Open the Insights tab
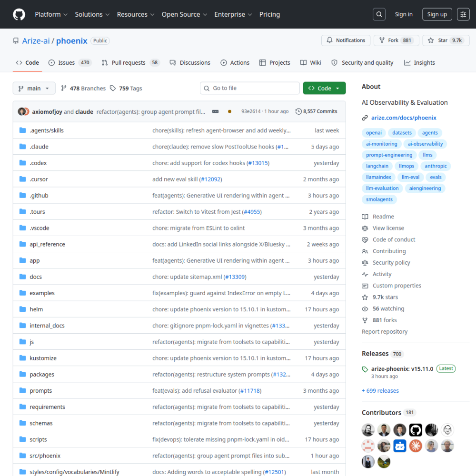This screenshot has height=476, width=476. pyautogui.click(x=419, y=62)
